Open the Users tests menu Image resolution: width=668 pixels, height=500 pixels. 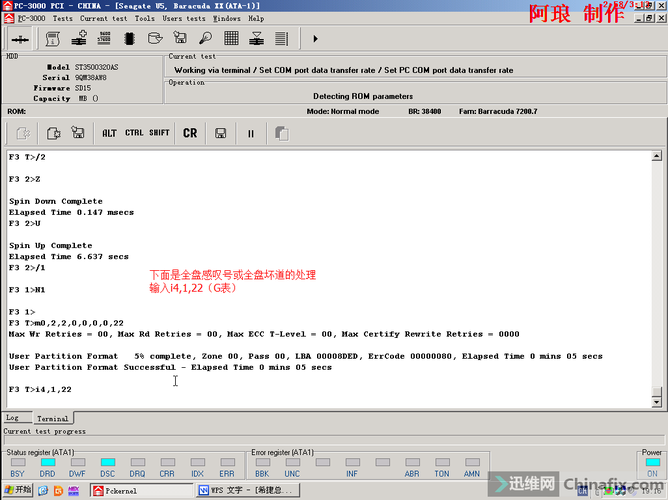pyautogui.click(x=184, y=18)
